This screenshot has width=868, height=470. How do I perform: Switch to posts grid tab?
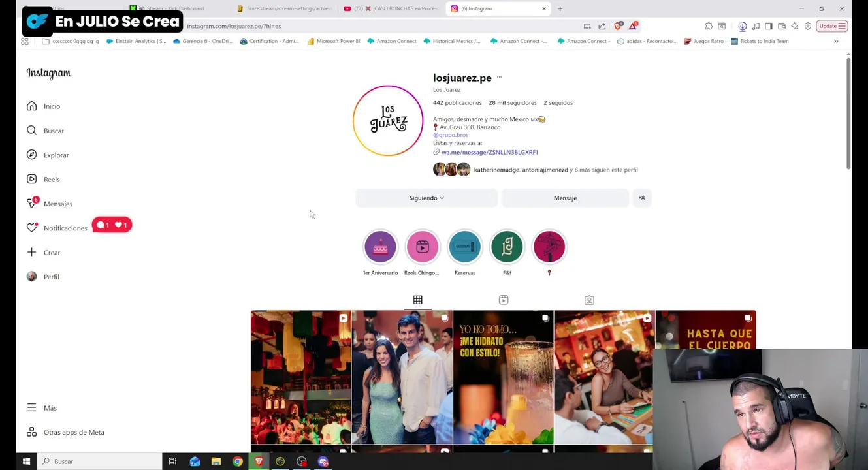(418, 300)
